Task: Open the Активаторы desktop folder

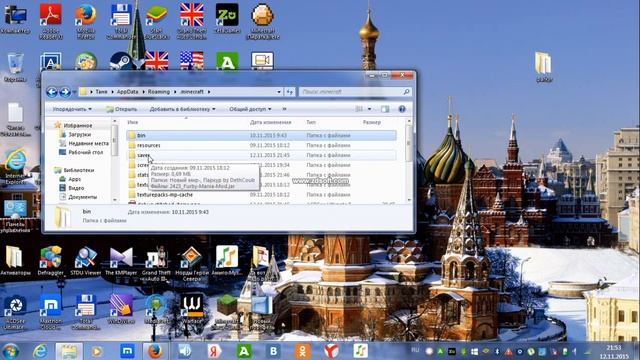Action: coord(15,260)
